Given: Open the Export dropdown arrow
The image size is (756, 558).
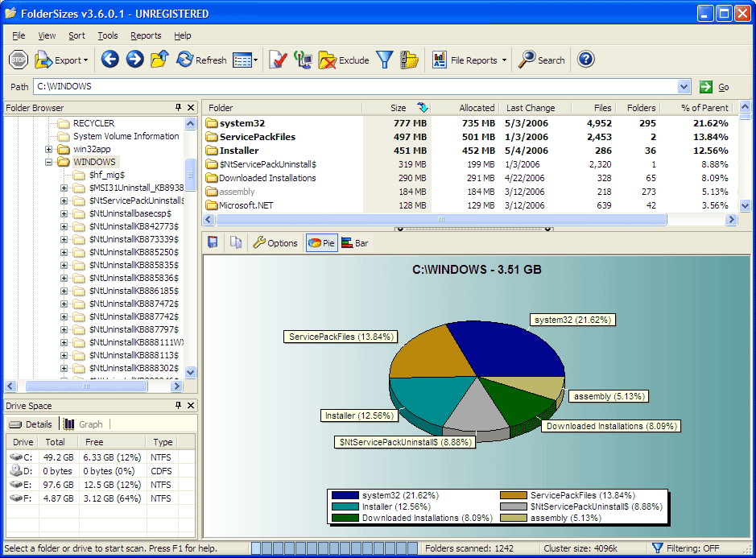Looking at the screenshot, I should pos(86,60).
